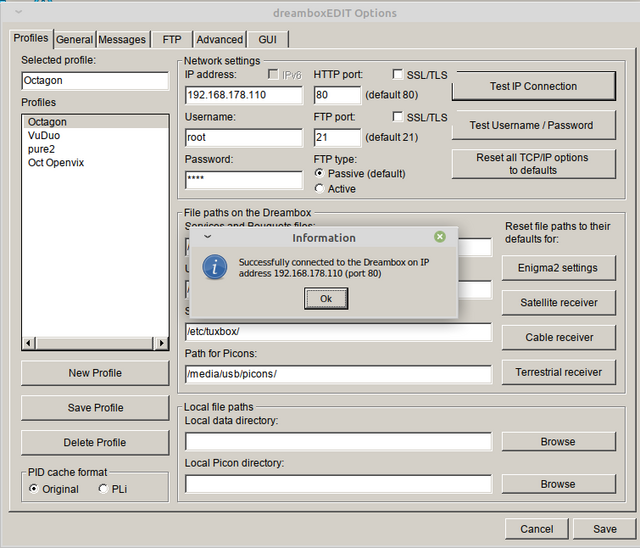Click the Path for Picons field
The image size is (640, 548).
coord(338,374)
